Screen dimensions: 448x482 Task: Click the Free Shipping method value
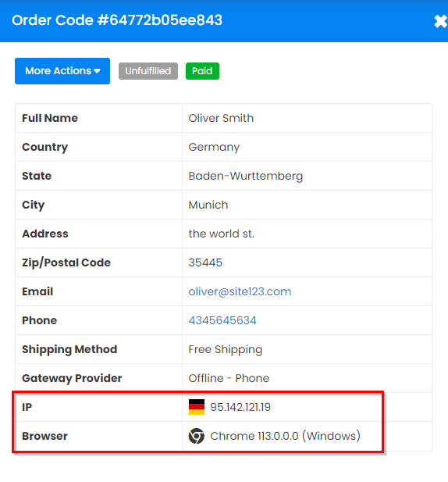tap(226, 349)
